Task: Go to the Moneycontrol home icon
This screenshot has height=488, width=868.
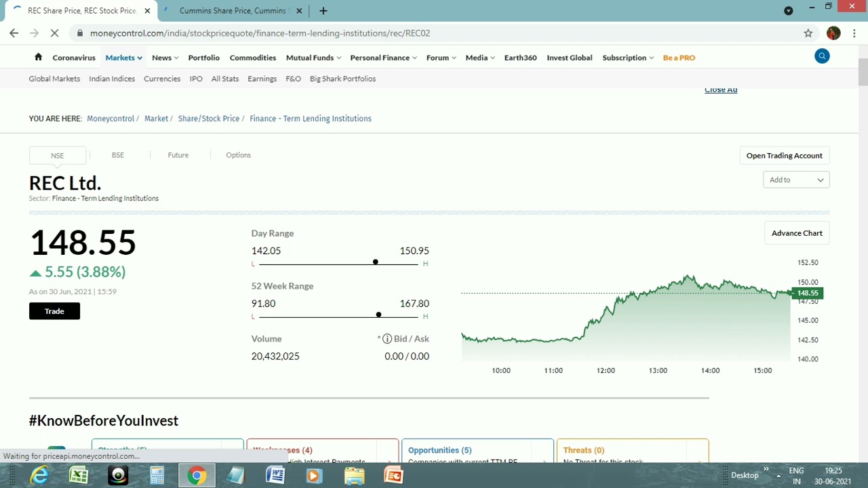Action: coord(38,57)
